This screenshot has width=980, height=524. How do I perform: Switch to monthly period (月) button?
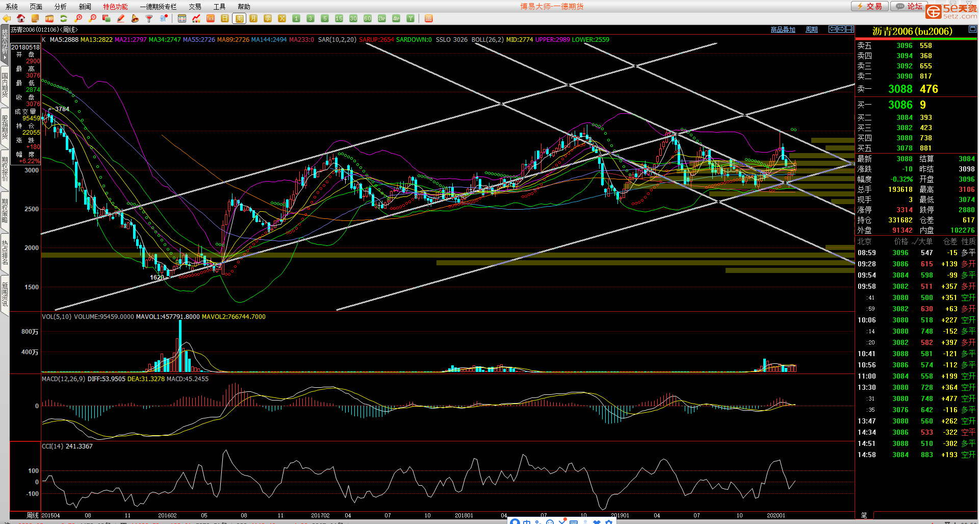tap(253, 18)
